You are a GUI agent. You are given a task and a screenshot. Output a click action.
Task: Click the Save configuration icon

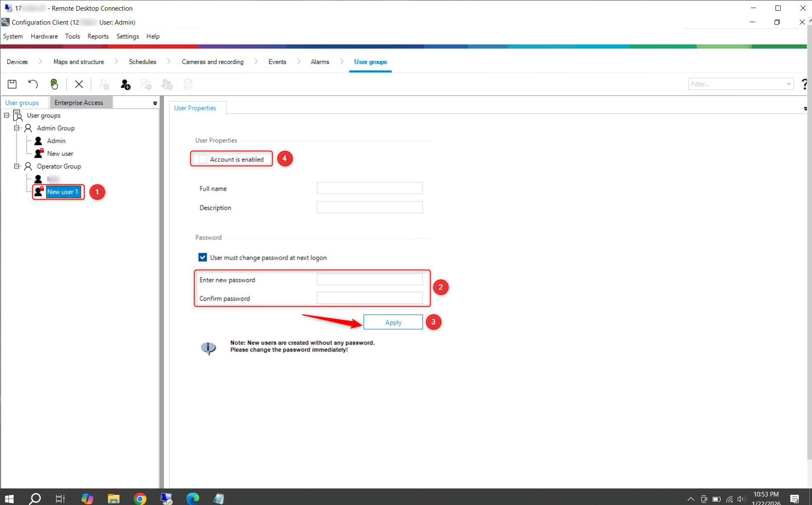(12, 84)
